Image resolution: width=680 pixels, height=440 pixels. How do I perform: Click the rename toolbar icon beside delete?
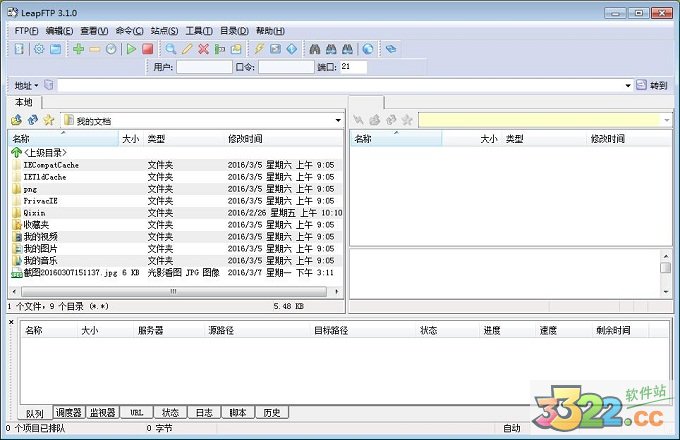click(220, 49)
